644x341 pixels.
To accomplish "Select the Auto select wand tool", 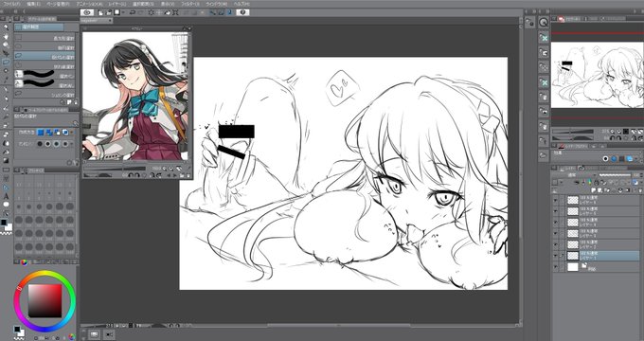I will tap(6, 71).
